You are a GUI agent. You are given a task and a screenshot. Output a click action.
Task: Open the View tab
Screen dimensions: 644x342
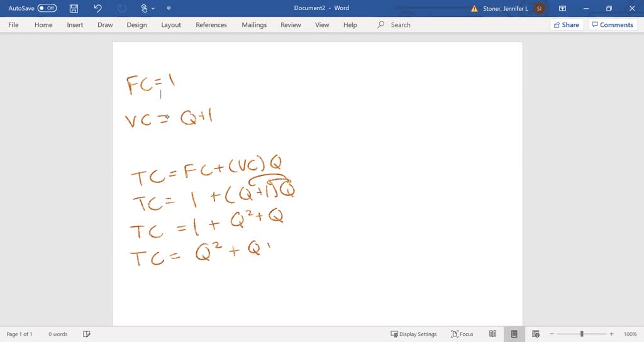pyautogui.click(x=322, y=25)
